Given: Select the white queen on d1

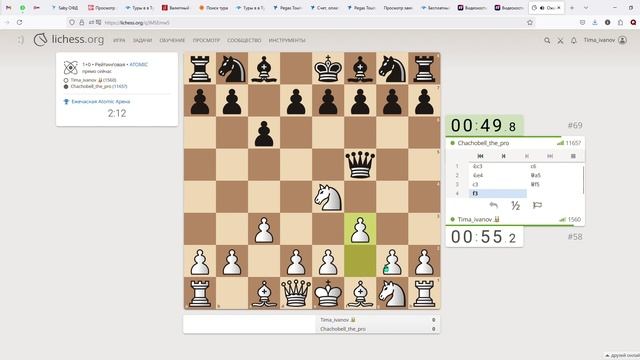Looking at the screenshot, I should (296, 293).
